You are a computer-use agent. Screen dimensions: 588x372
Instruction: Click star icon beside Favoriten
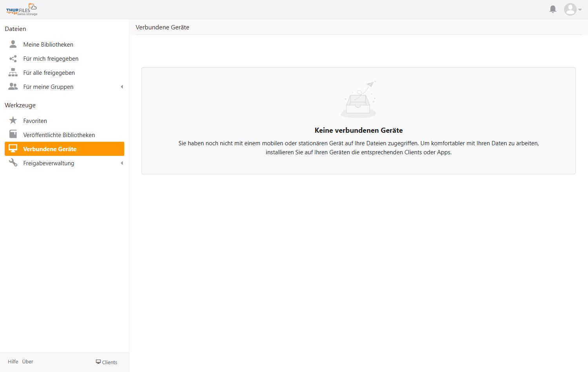[x=13, y=120]
